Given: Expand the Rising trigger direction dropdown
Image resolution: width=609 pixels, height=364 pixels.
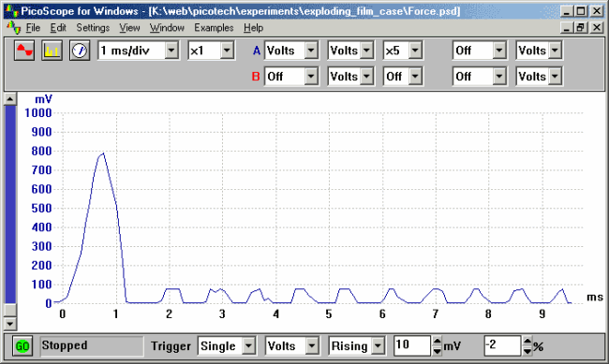Looking at the screenshot, I should click(x=378, y=346).
